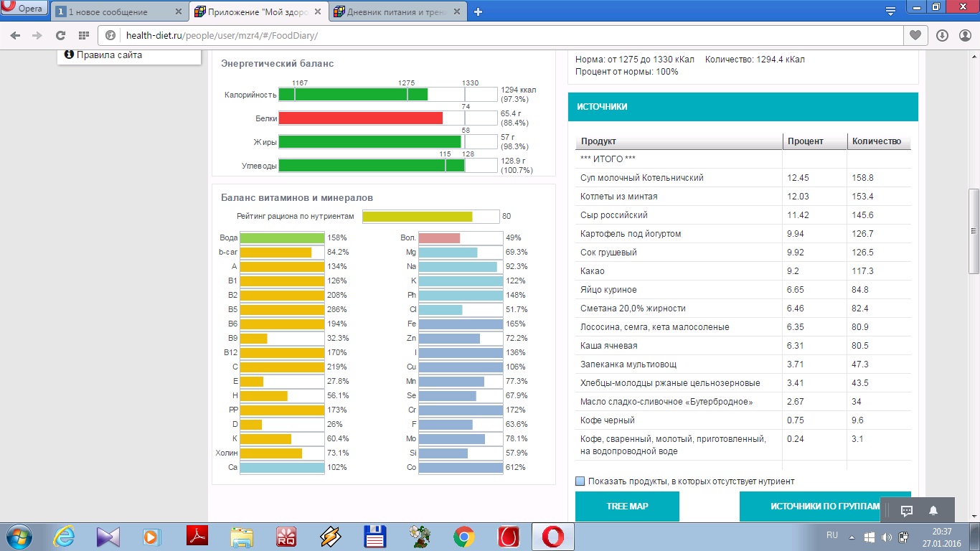Click the TREE MAP button
The image size is (980, 551).
coord(627,506)
